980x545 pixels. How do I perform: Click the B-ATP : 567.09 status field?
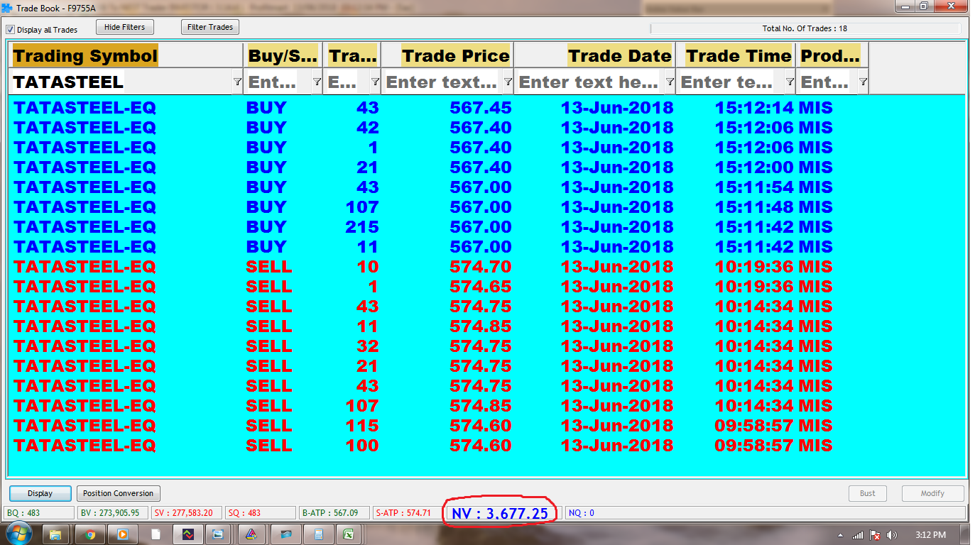(334, 513)
